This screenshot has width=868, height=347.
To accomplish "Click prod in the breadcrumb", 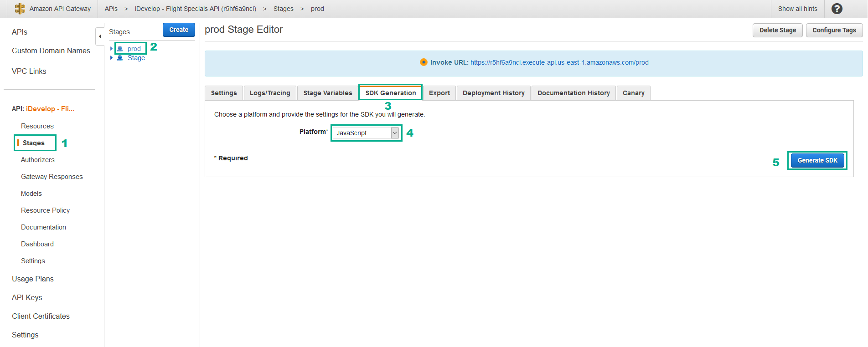I will tap(317, 9).
